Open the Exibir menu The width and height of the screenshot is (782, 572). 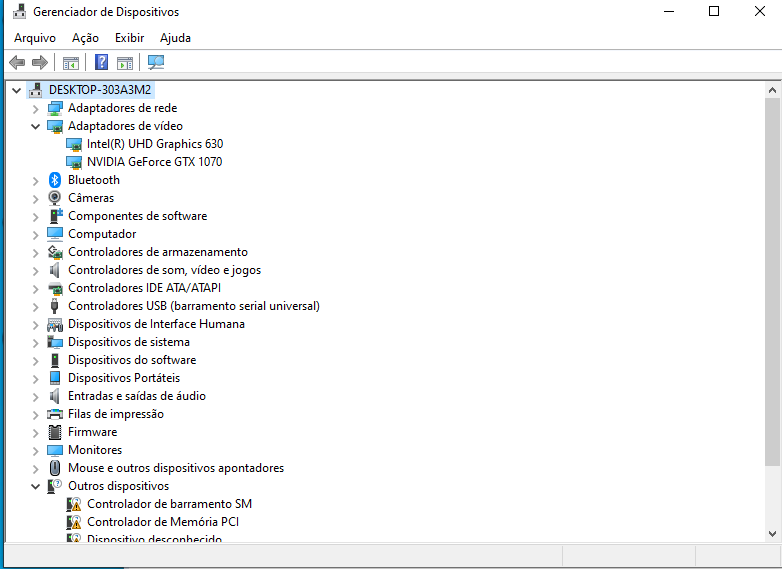(130, 38)
